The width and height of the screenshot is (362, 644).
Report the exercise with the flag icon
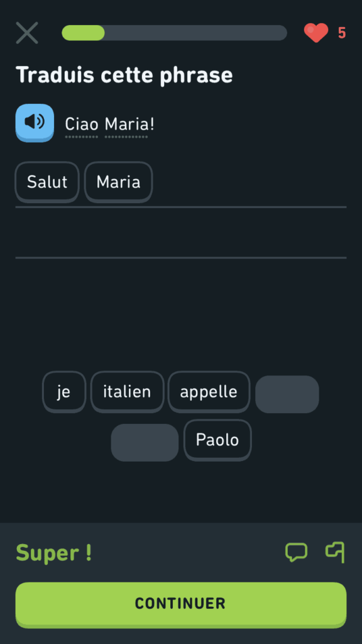335,552
